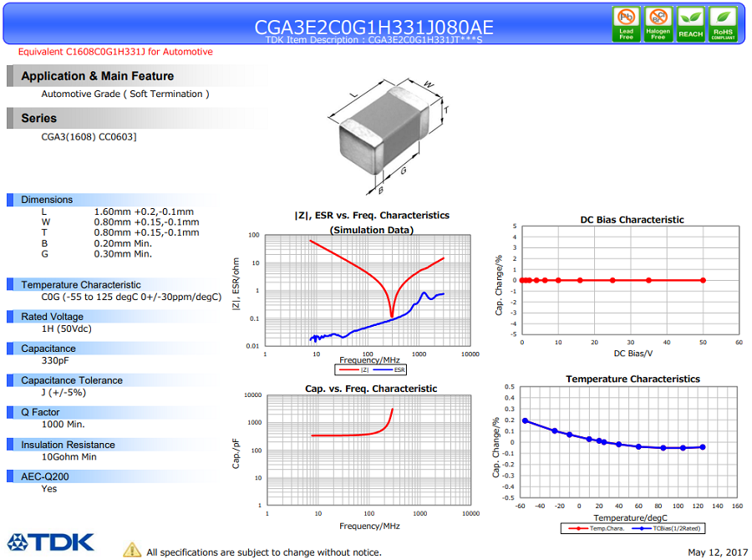The height and width of the screenshot is (560, 752).
Task: Click the L 1.60mm dimension value
Action: coord(144,211)
